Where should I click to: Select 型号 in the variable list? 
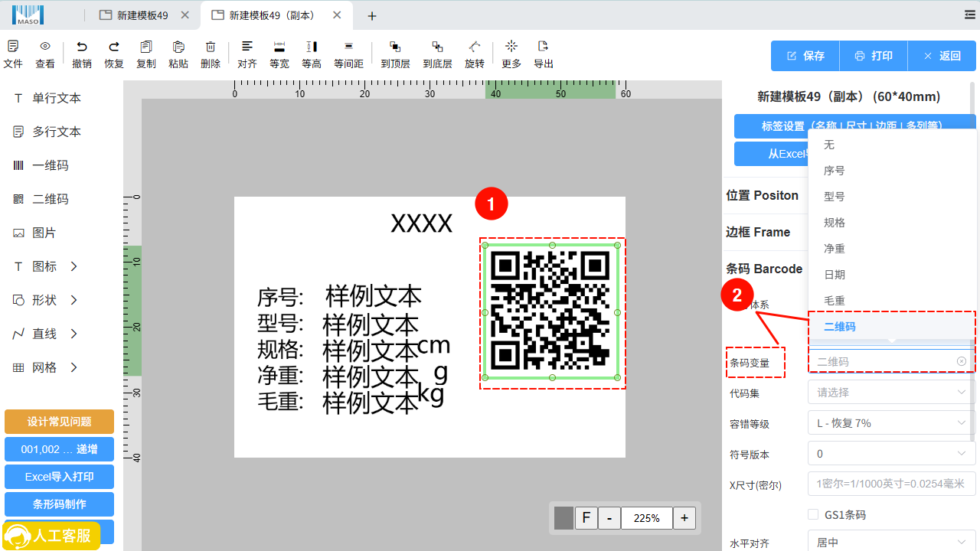click(892, 197)
